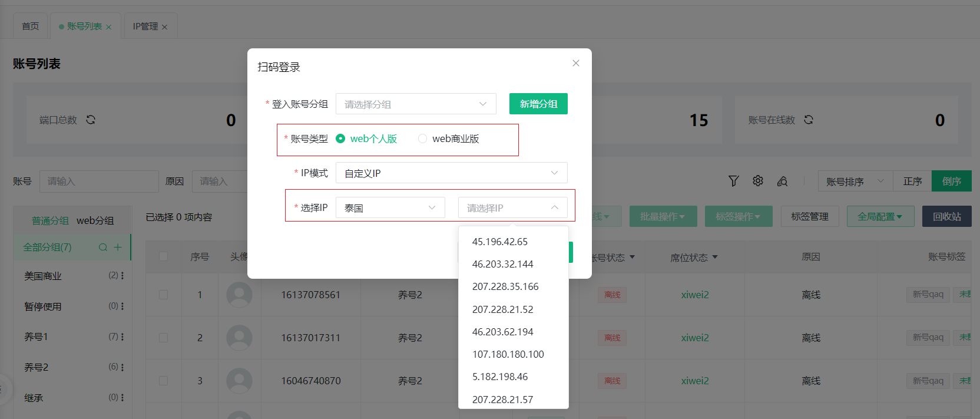Open the country dropdown showing 泰国
This screenshot has width=980, height=419.
390,207
